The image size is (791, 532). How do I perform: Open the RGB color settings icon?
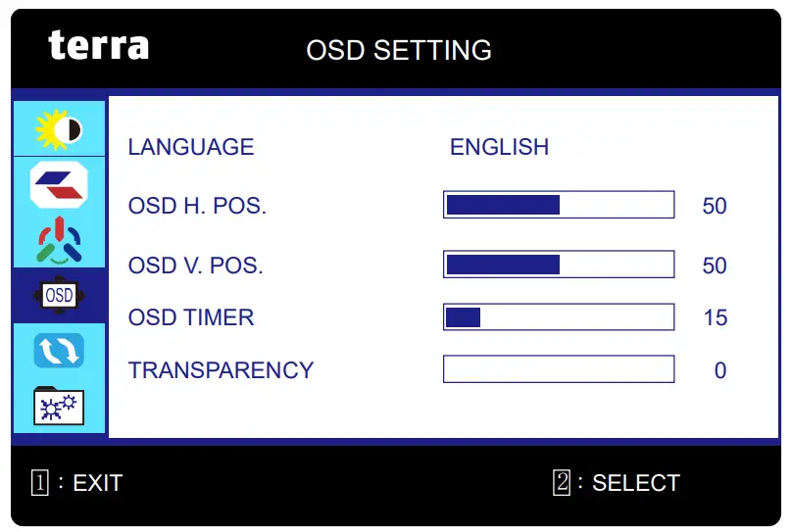point(59,241)
